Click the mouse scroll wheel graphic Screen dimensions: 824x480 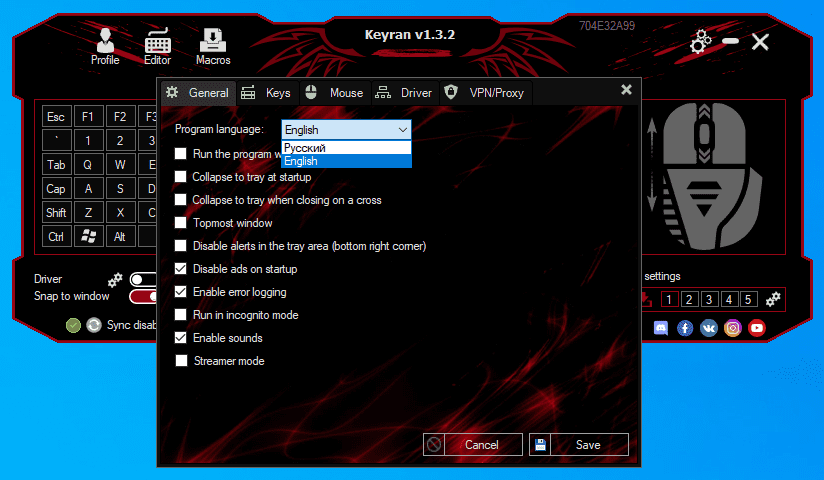(x=705, y=134)
